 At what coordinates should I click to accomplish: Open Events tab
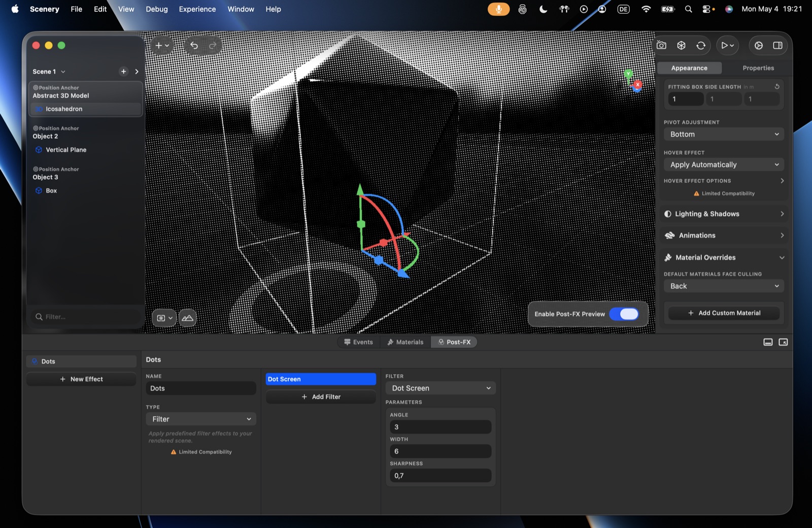(x=358, y=342)
